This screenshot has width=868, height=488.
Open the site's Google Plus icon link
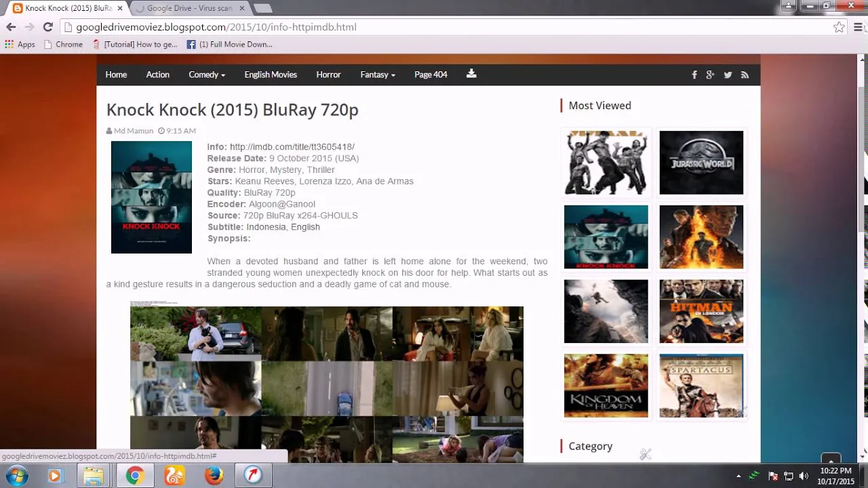pyautogui.click(x=710, y=75)
